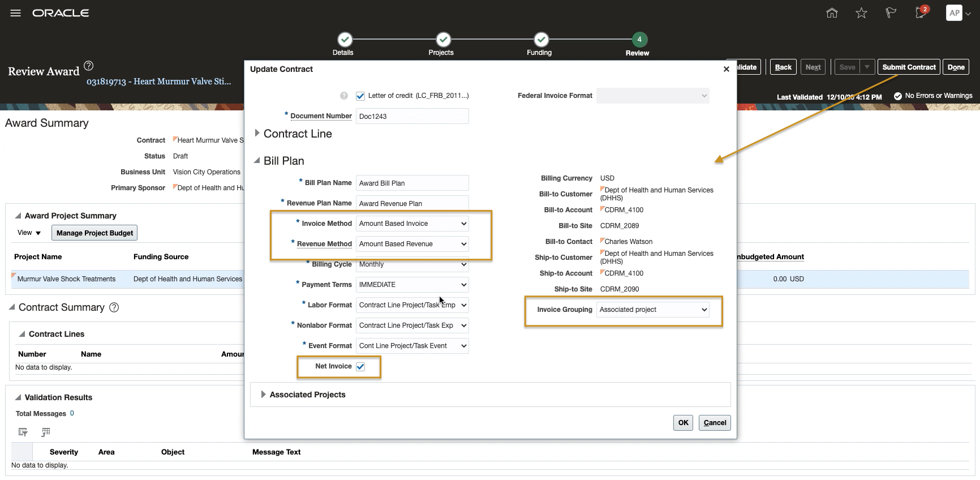Image resolution: width=980 pixels, height=480 pixels.
Task: Open the hamburger navigation menu
Action: click(15, 13)
